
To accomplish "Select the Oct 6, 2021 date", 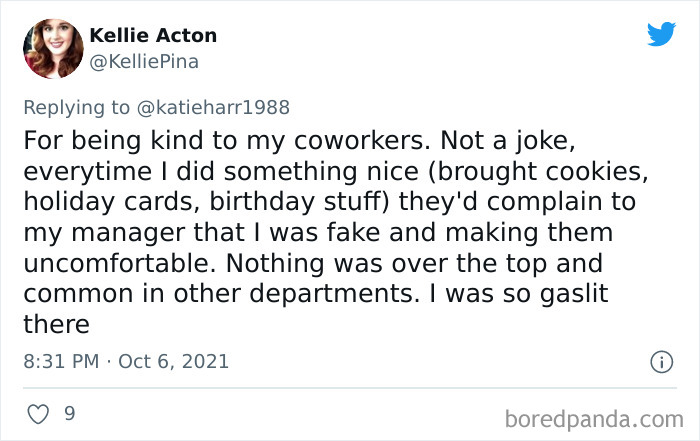I will (173, 360).
